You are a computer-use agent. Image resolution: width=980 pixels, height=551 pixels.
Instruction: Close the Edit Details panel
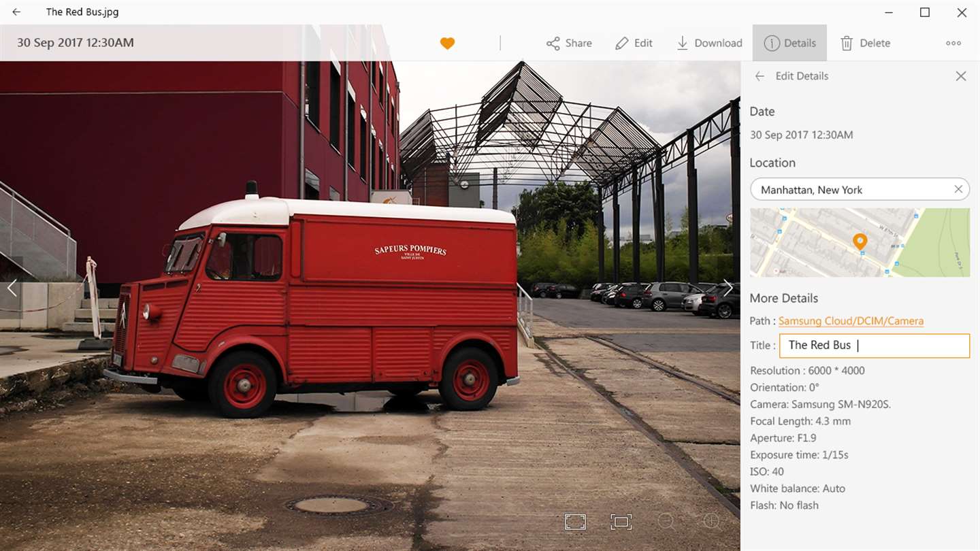[961, 76]
